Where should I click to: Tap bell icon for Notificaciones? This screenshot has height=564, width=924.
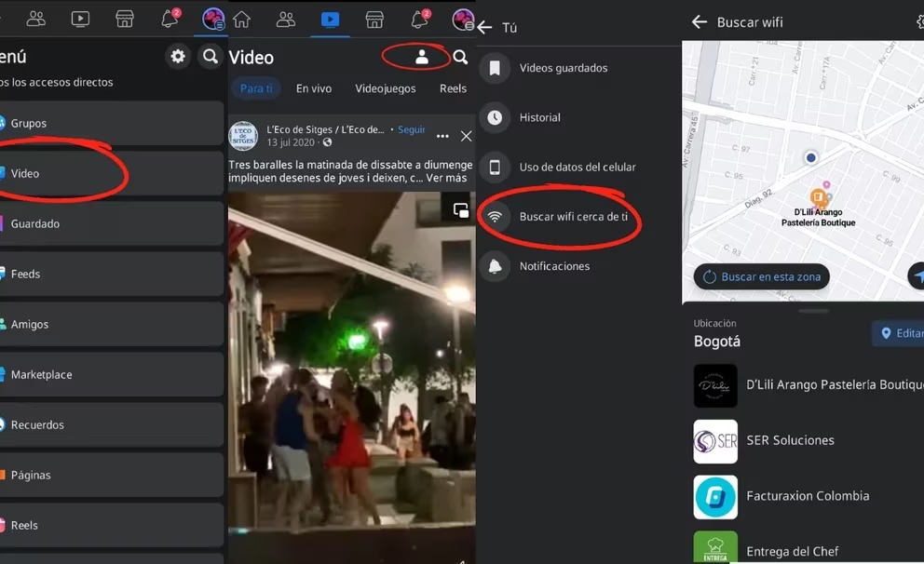coord(495,266)
